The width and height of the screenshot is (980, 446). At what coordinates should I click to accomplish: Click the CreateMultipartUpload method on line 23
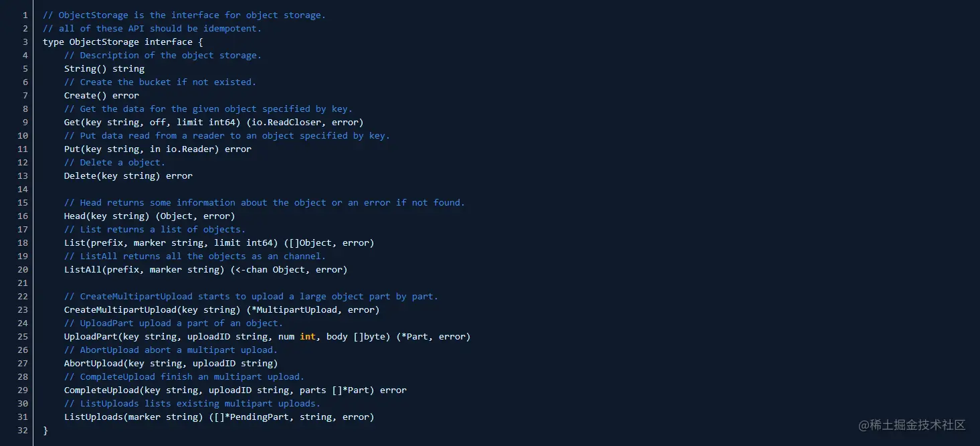[x=120, y=309]
